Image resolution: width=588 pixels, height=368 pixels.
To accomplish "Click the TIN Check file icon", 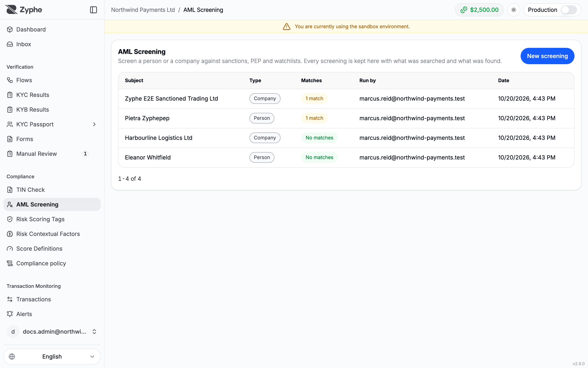I will pyautogui.click(x=10, y=190).
